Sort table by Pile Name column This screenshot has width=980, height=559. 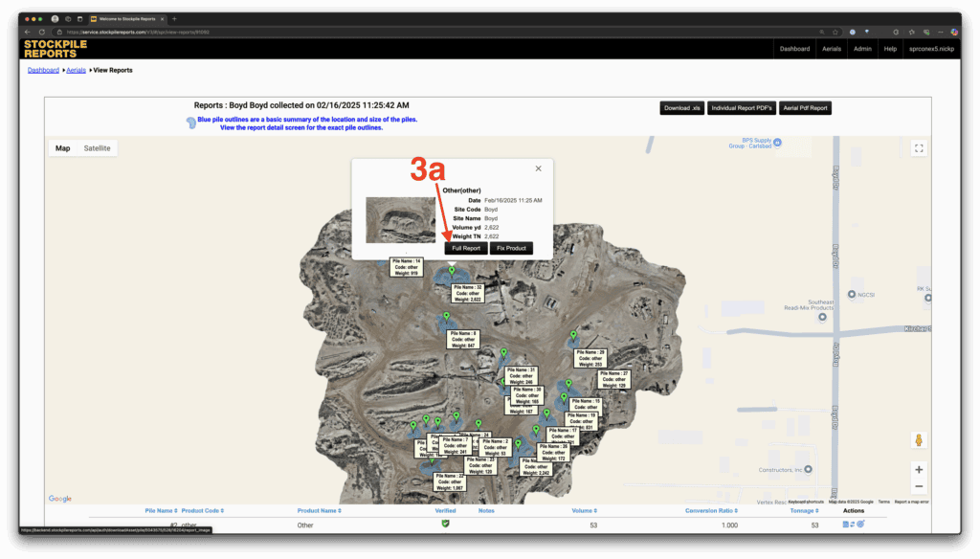161,511
